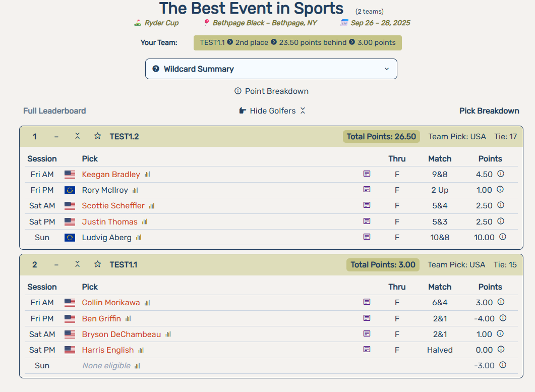Image resolution: width=535 pixels, height=392 pixels.
Task: Open stats chart icon beside Ben Griffin
Action: [x=128, y=318]
